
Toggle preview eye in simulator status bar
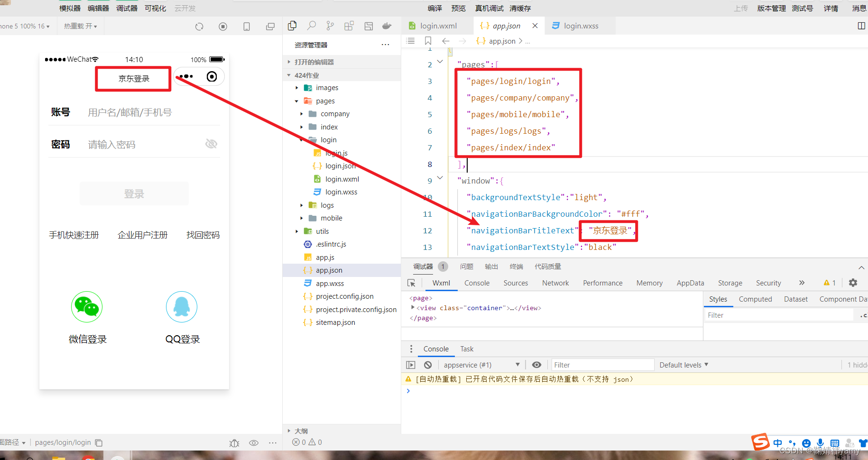[x=254, y=443]
